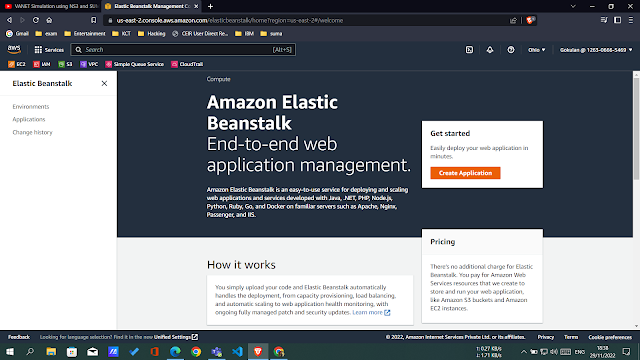Open the CloudTrail shortcut

coord(187,64)
